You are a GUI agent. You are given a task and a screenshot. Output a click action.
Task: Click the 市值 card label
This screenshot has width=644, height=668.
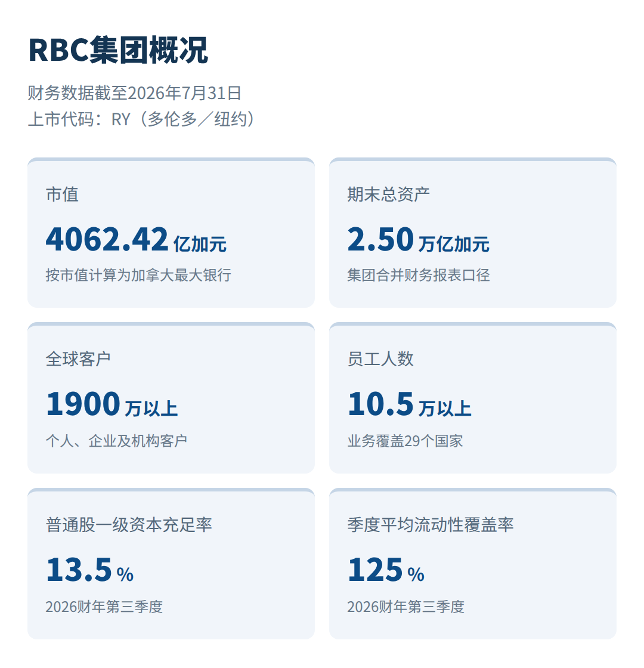[62, 194]
